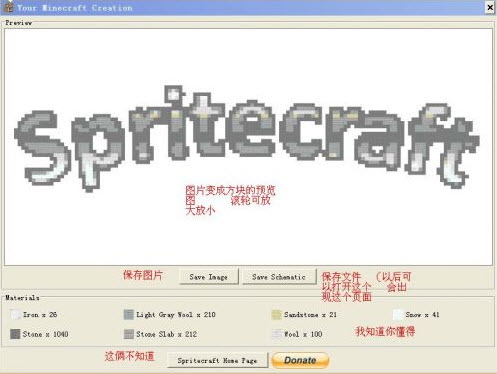The height and width of the screenshot is (374, 497).
Task: Click the window title bar app icon
Action: click(x=8, y=7)
